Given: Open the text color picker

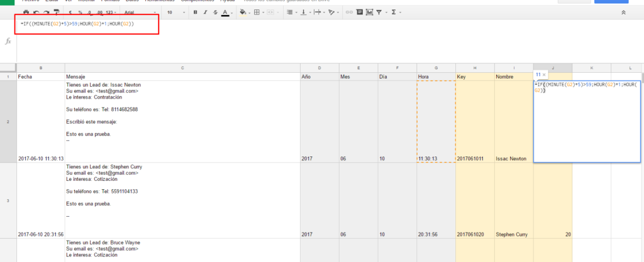Looking at the screenshot, I should point(226,13).
